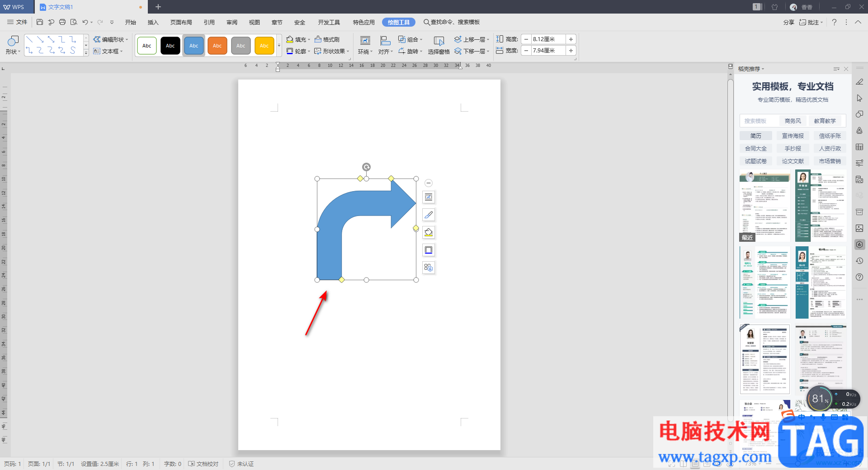Click the floating brush style icon beside shape

[x=429, y=215]
